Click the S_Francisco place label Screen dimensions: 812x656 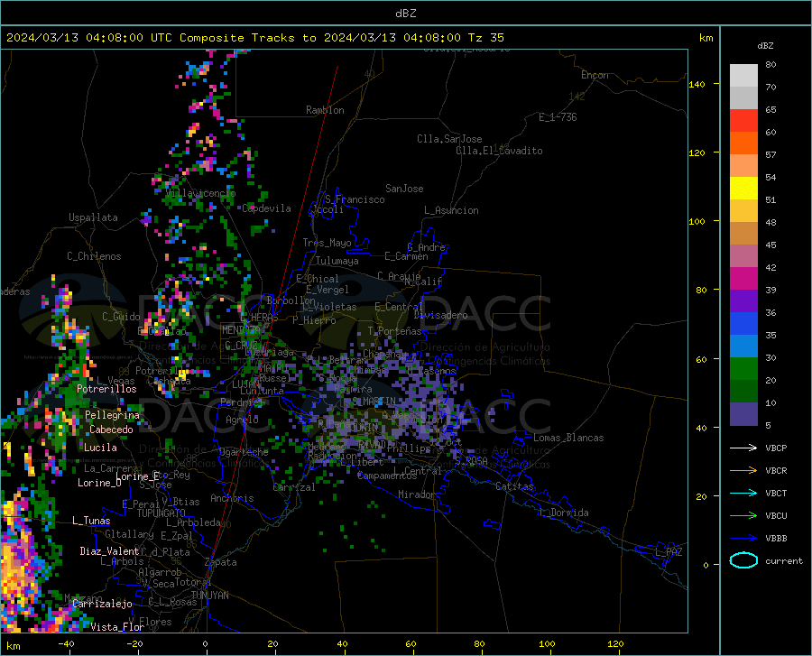coord(355,199)
